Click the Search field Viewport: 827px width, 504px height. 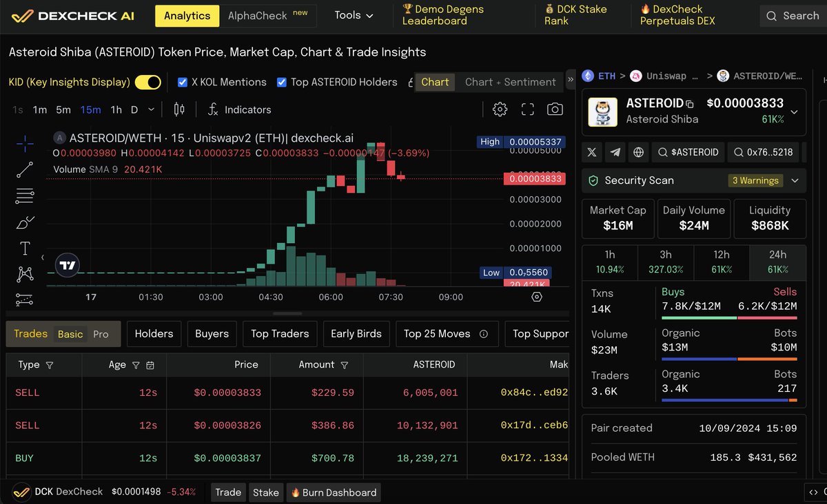(793, 16)
